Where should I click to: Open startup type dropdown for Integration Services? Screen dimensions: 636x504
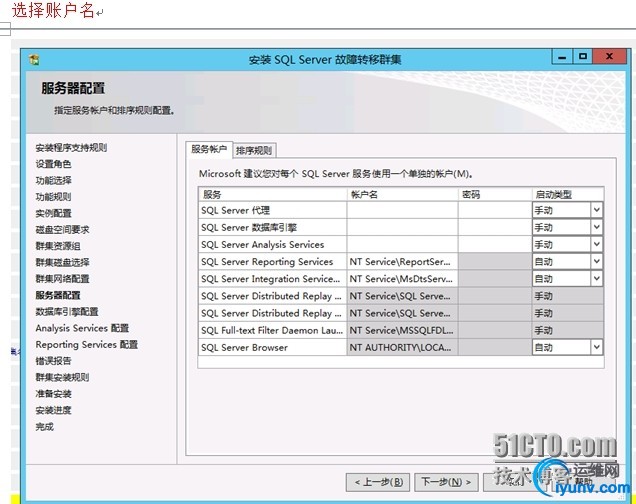click(x=596, y=279)
